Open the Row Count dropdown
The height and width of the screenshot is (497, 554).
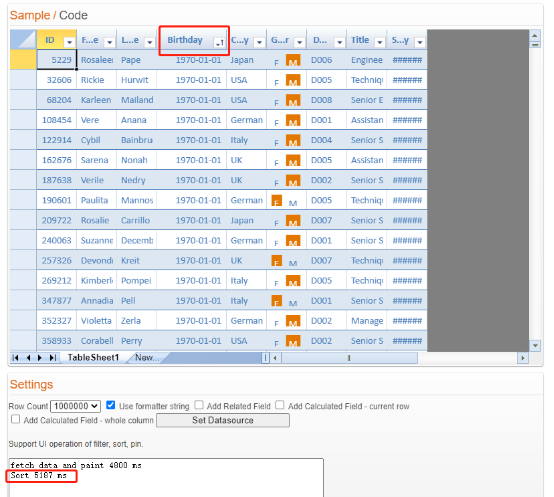(x=76, y=406)
